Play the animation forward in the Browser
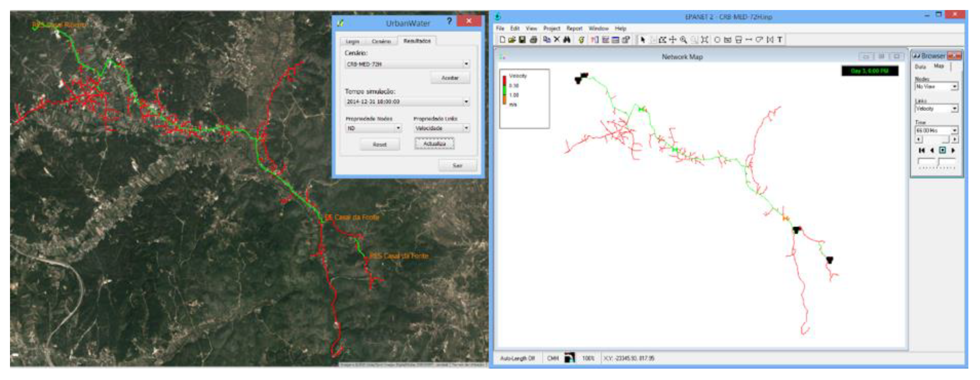Image resolution: width=980 pixels, height=380 pixels. click(x=953, y=150)
